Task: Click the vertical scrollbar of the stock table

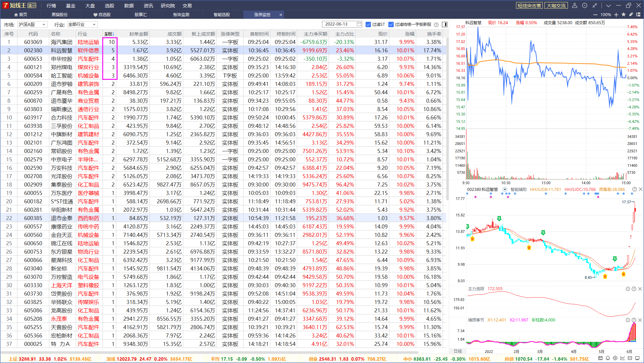Action: coord(447,119)
